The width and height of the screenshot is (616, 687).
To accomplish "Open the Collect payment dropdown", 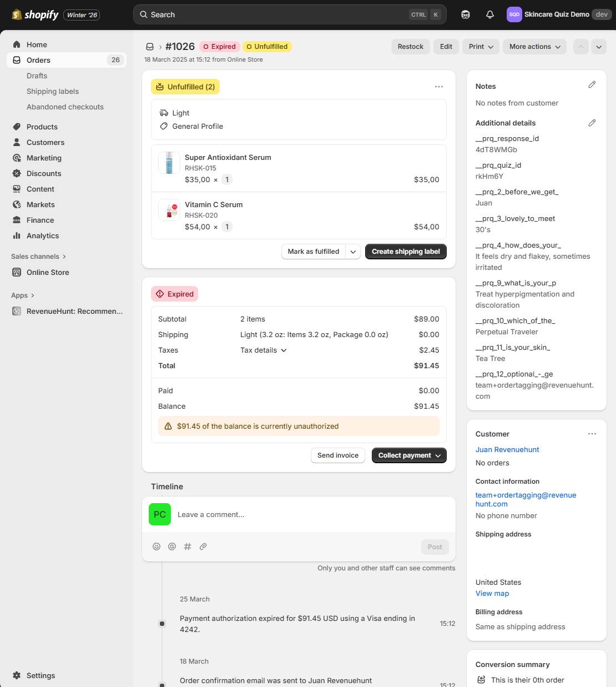I will (x=409, y=455).
